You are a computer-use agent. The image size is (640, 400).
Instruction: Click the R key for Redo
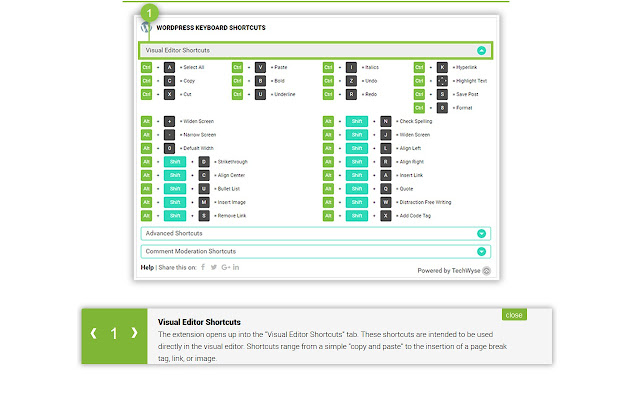point(351,94)
